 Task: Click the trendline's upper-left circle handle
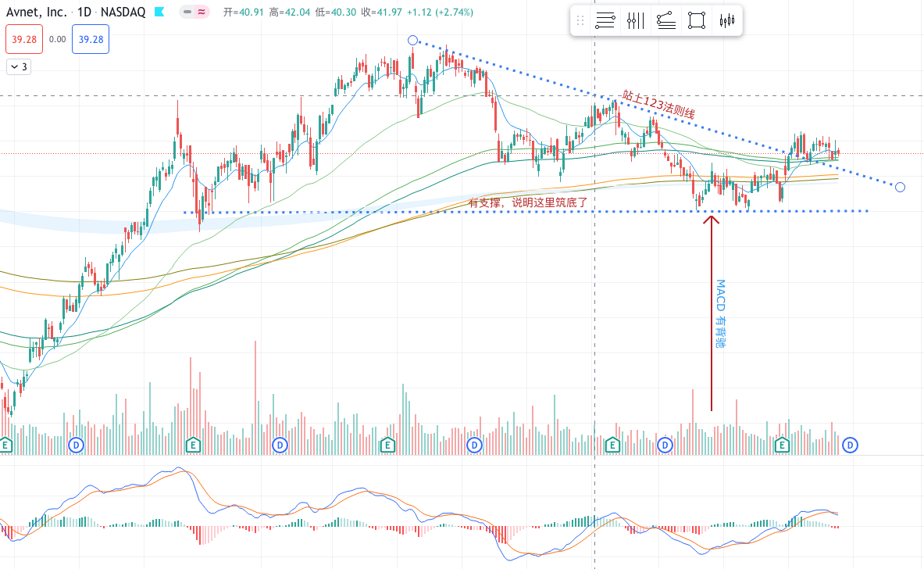(412, 40)
